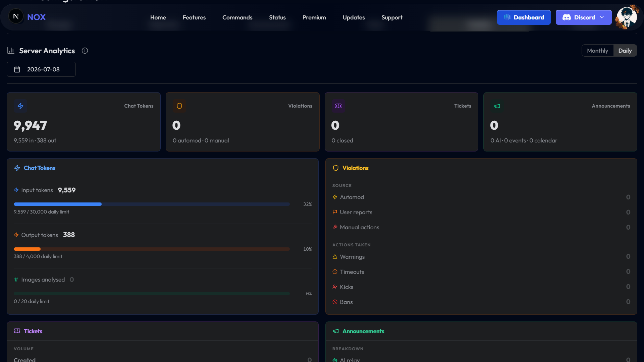Screen dimensions: 644x362
Task: Click '0 AI · 0 events · 0 calendar' text
Action: click(524, 140)
